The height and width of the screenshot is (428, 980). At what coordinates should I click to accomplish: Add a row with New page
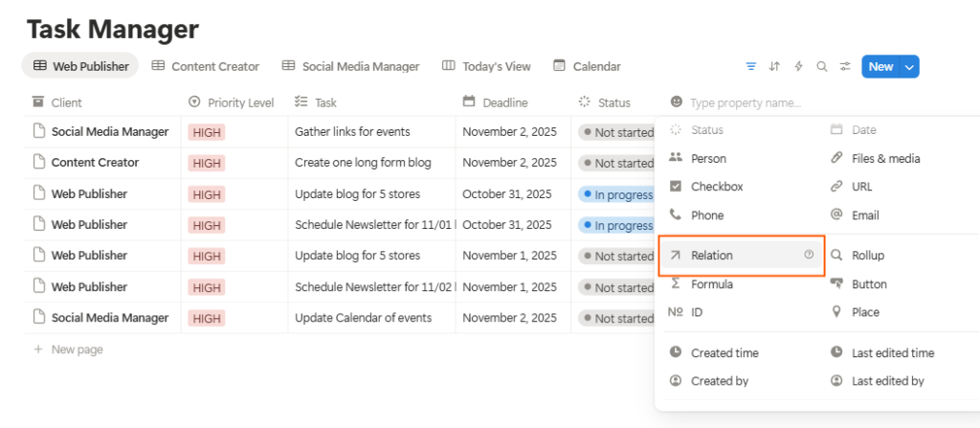pyautogui.click(x=77, y=349)
